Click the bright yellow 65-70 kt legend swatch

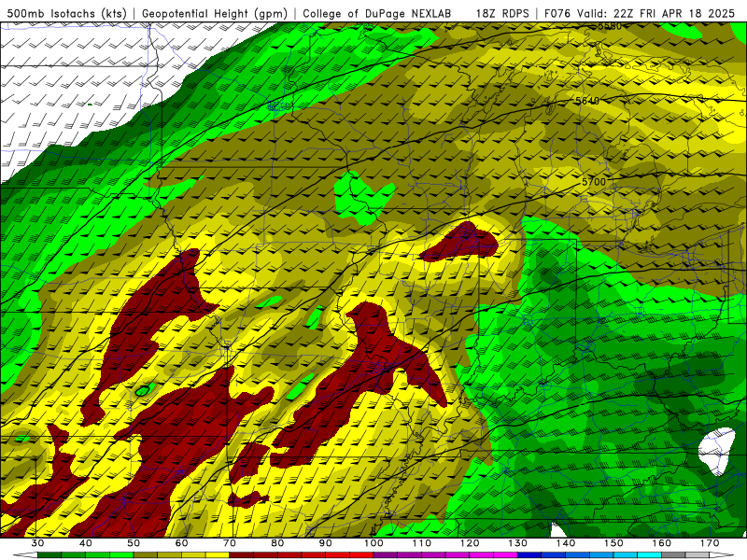point(218,555)
